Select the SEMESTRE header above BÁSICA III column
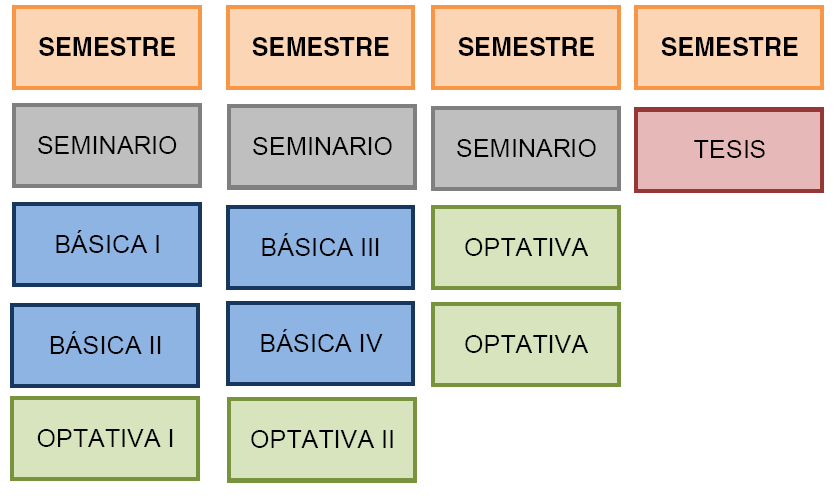 (x=321, y=47)
